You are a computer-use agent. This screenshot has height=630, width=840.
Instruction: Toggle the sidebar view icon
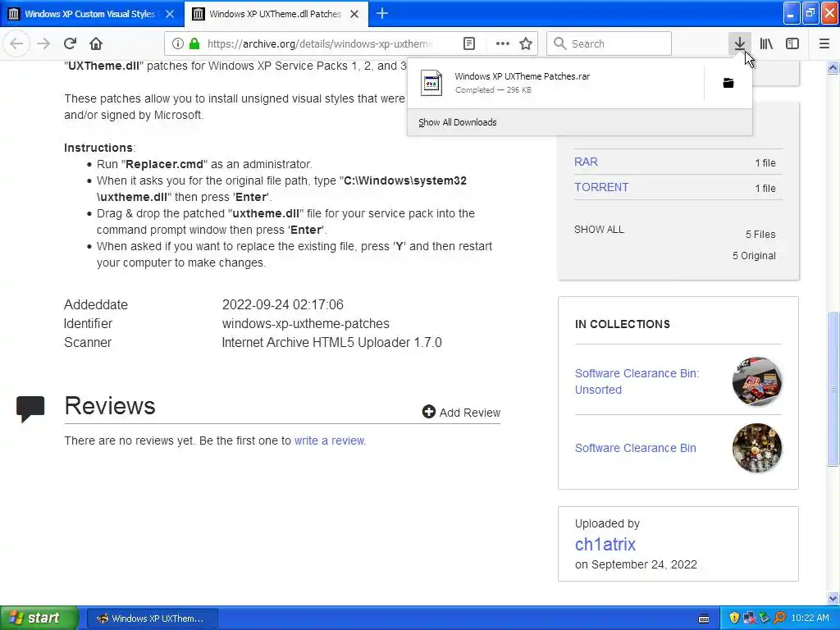[x=792, y=43]
